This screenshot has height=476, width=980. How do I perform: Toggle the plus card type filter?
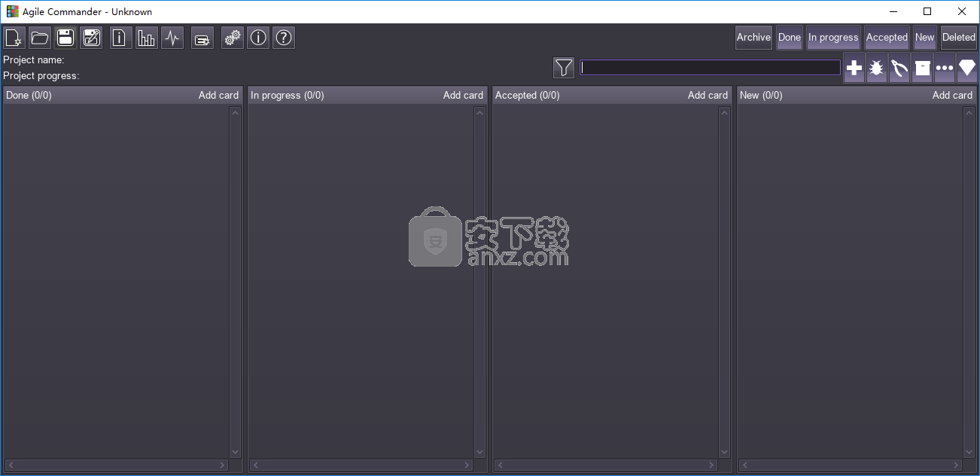tap(854, 68)
